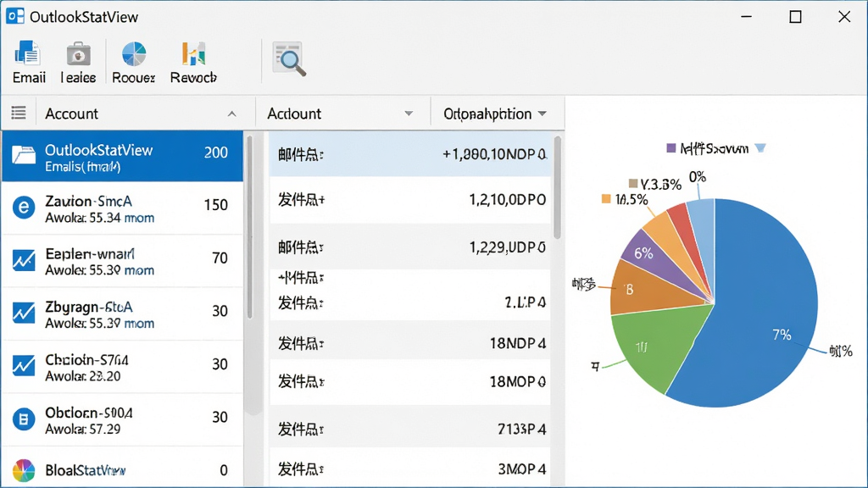Open the Email toolbar icon
Screen dimensions: 868x488
(x=28, y=61)
